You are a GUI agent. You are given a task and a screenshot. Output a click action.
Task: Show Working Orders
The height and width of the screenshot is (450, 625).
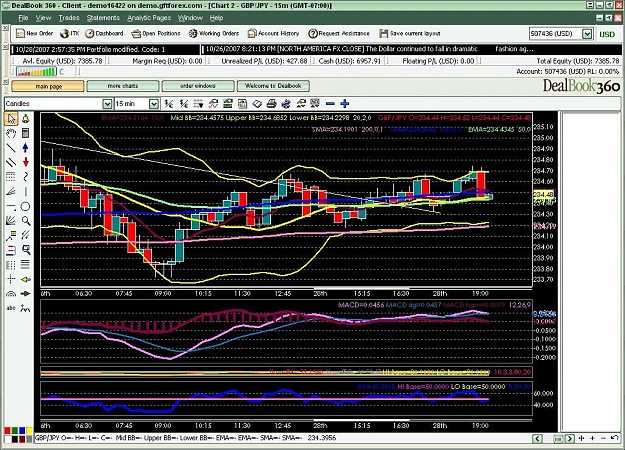(x=214, y=33)
